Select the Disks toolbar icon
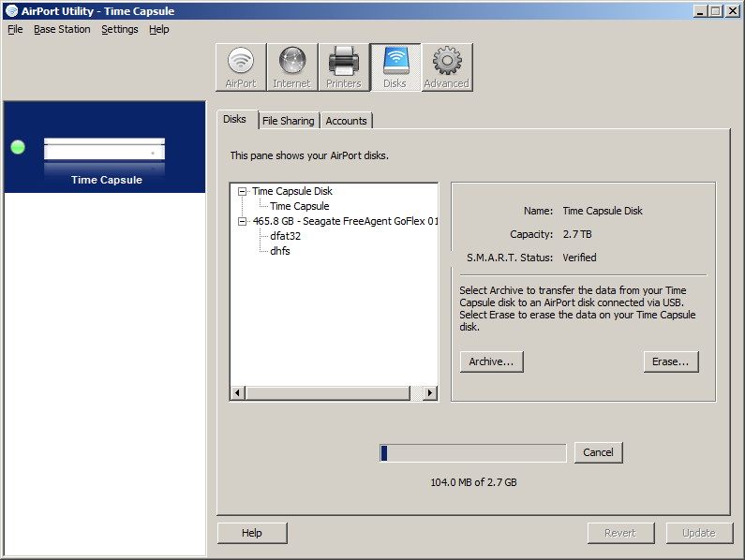 point(395,67)
